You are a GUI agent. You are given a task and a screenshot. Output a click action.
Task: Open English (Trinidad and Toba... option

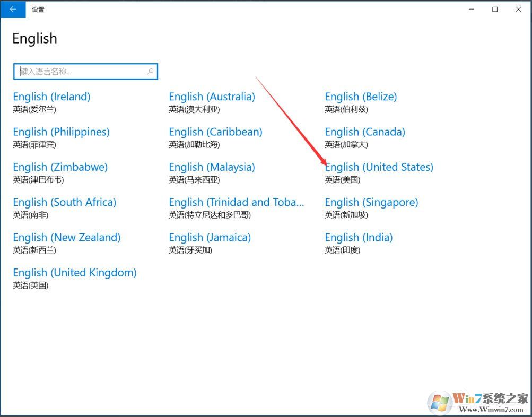click(x=237, y=202)
